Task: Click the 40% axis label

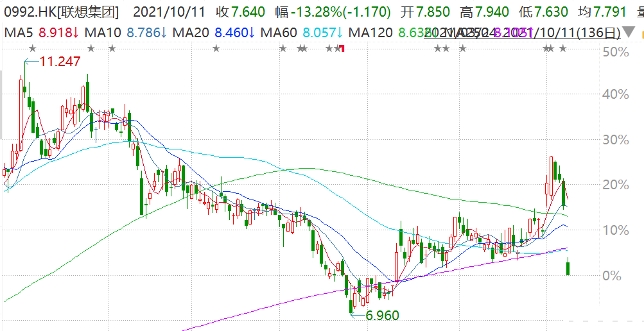Action: click(x=616, y=95)
